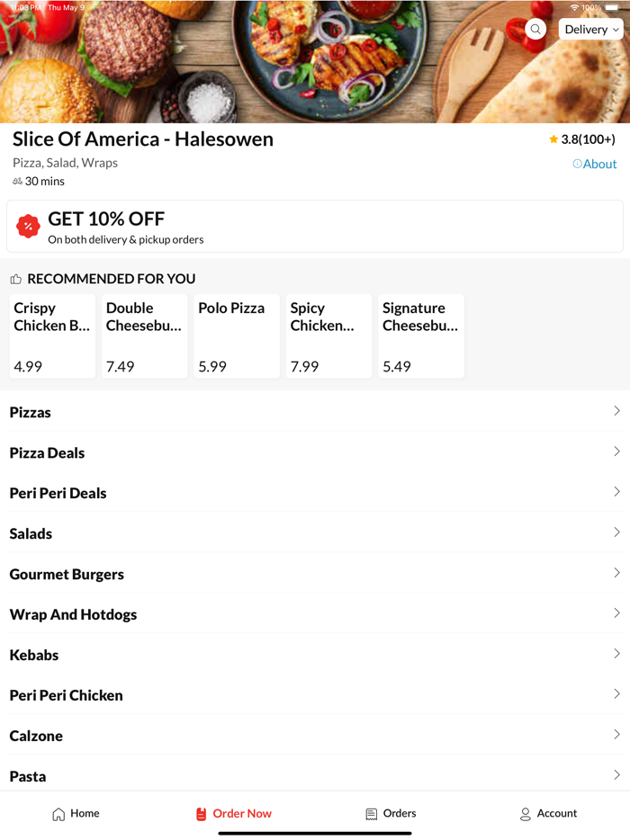Tap the GET 10% OFF banner
The height and width of the screenshot is (840, 630).
[x=315, y=226]
